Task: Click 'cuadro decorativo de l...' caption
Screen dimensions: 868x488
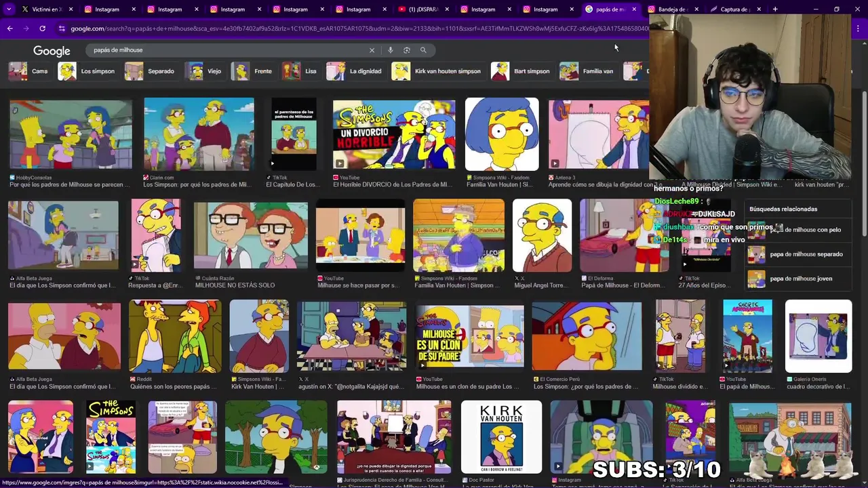Action: tap(817, 386)
